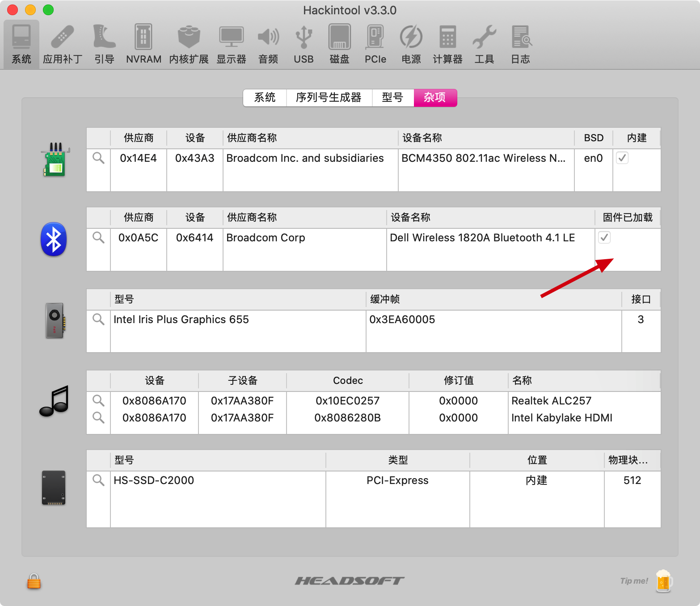This screenshot has width=700, height=606.
Task: Select the 系统 segment tab
Action: click(x=265, y=97)
